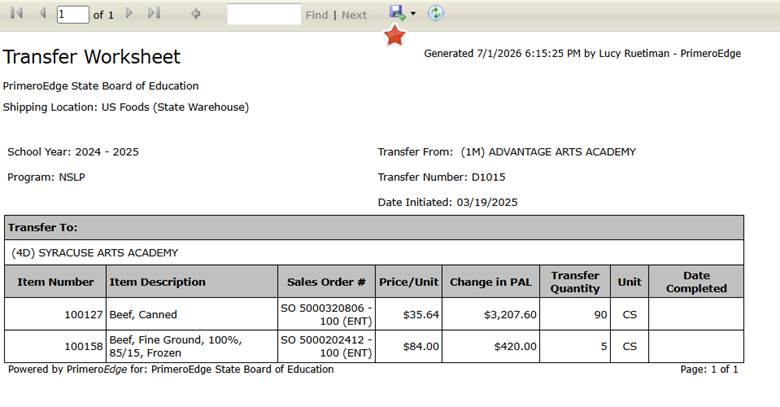
Task: Go to the previous report page
Action: point(42,13)
